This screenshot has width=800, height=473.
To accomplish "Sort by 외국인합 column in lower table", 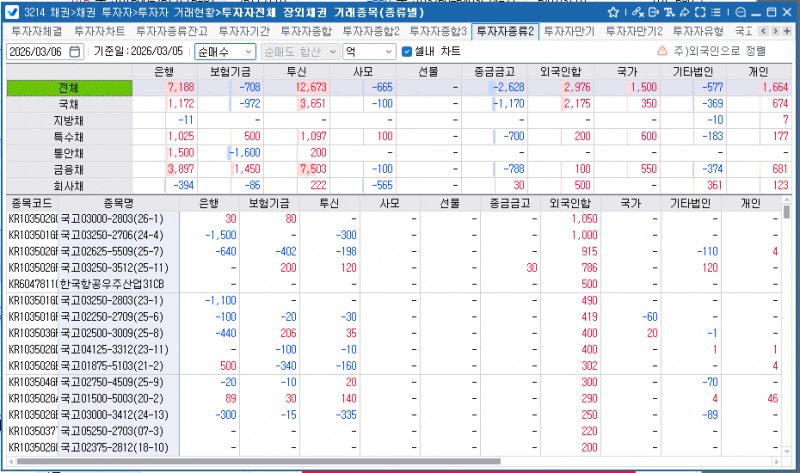I will coord(570,203).
